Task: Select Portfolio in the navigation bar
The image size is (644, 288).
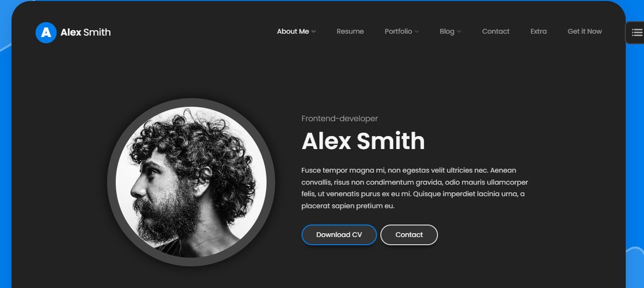Action: click(398, 31)
